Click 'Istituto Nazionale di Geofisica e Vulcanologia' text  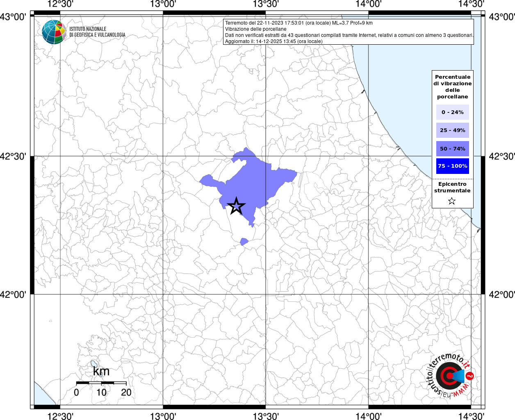click(x=97, y=32)
